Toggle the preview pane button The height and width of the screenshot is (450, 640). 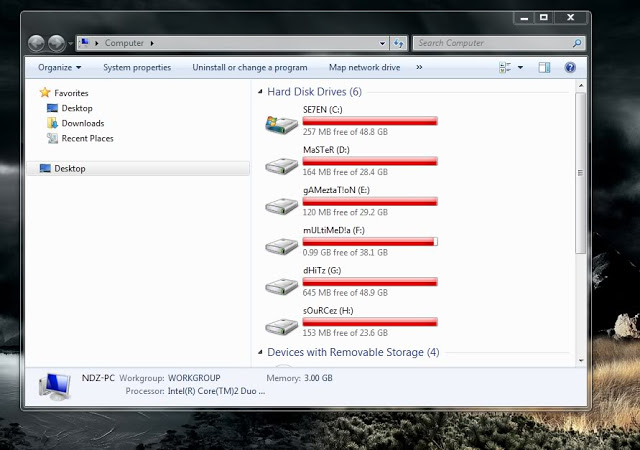point(544,67)
